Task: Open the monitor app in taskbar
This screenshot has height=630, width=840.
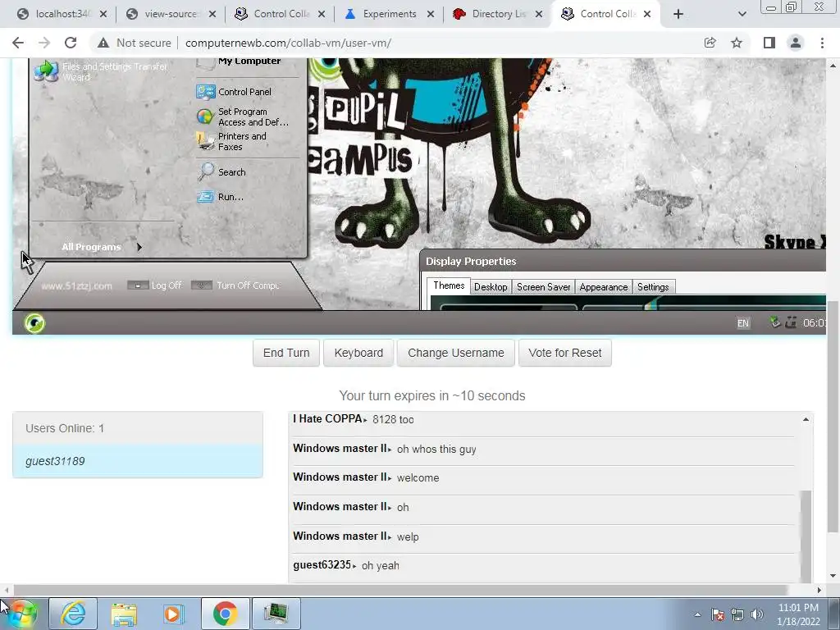Action: [276, 614]
